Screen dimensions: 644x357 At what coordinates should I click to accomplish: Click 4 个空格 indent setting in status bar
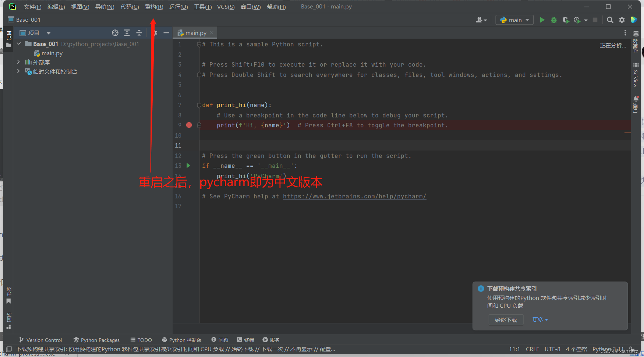[576, 349]
